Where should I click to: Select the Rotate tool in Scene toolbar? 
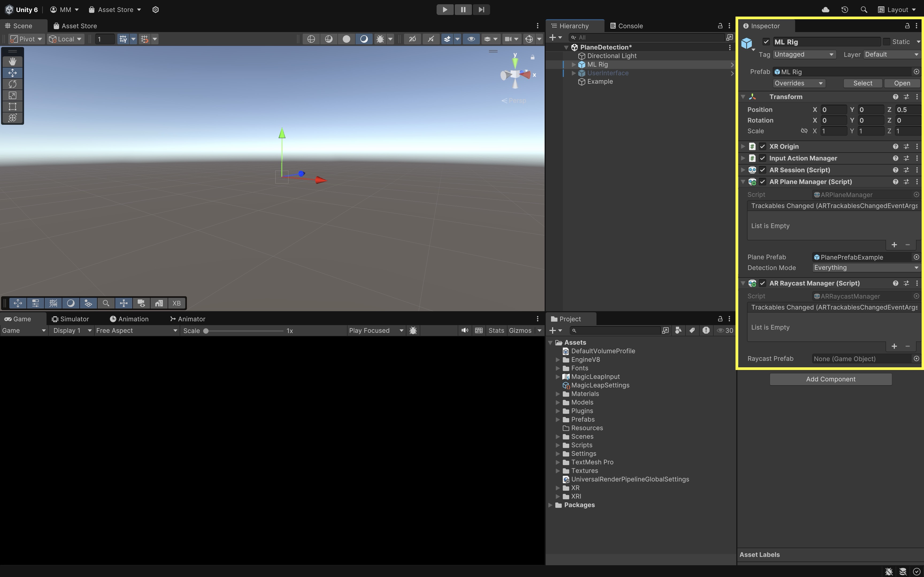click(x=12, y=84)
